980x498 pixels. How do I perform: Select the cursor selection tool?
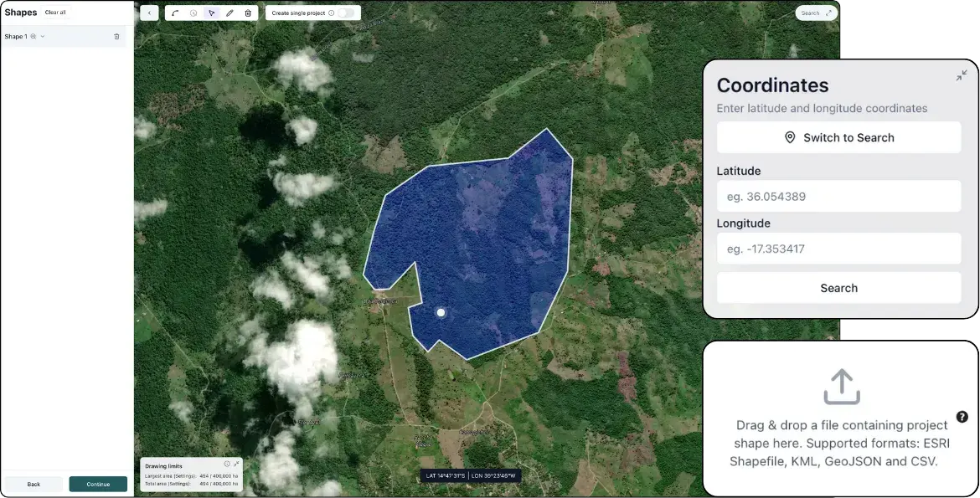click(212, 13)
